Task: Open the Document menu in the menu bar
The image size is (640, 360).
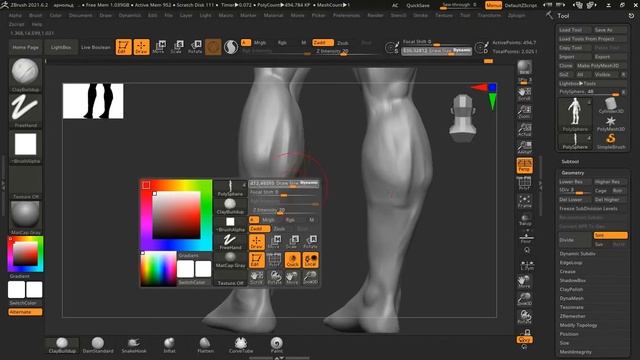Action: point(80,15)
